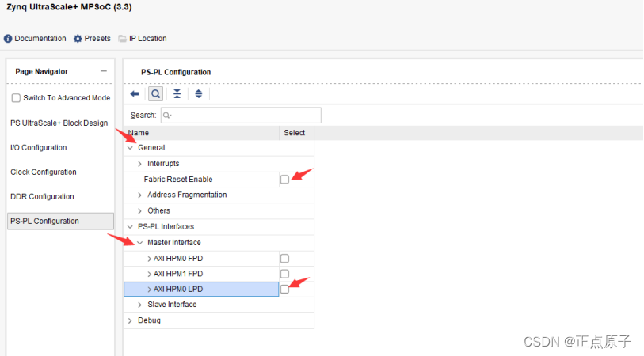
Task: Click the collapse all toolbar icon
Action: click(177, 93)
